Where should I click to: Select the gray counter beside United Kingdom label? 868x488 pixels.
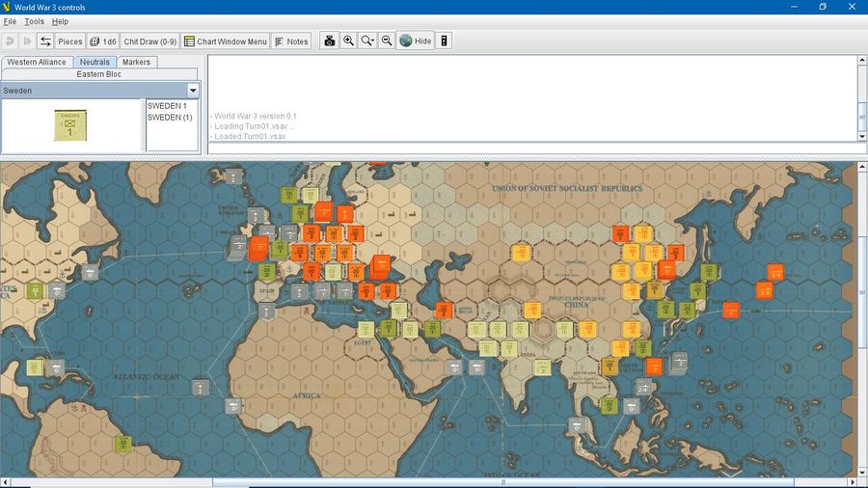click(256, 216)
